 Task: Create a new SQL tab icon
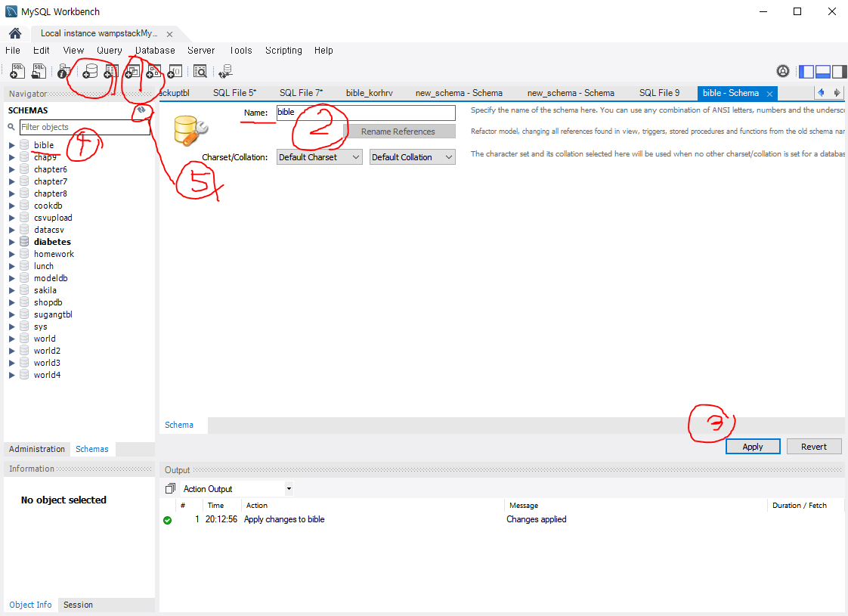pyautogui.click(x=17, y=71)
